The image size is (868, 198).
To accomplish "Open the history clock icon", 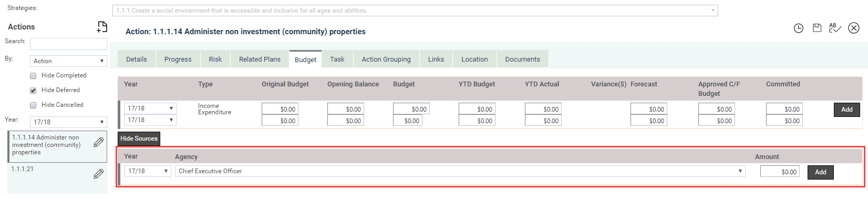I will (798, 28).
